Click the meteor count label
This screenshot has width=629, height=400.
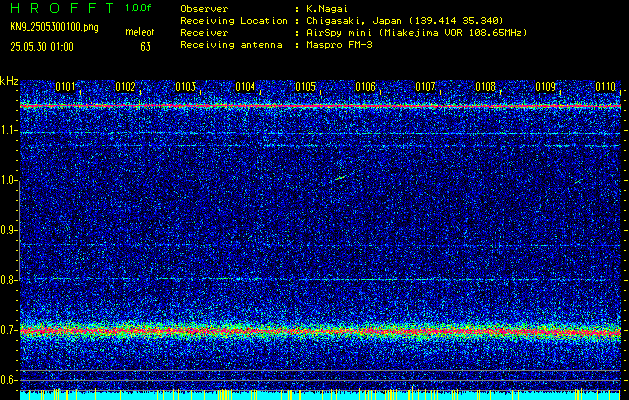140,32
